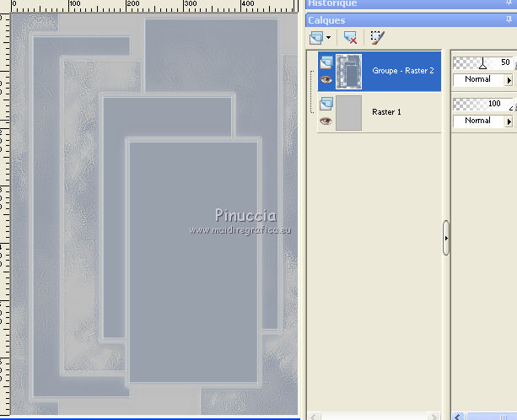Click the Raster 1 gray thumbnail
The height and width of the screenshot is (420, 517).
[x=348, y=113]
